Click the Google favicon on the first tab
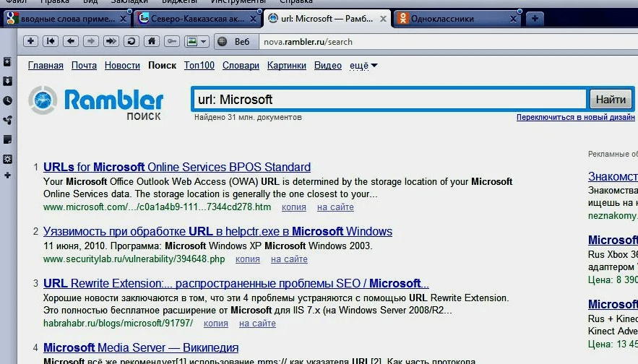The width and height of the screenshot is (638, 364). 12,19
